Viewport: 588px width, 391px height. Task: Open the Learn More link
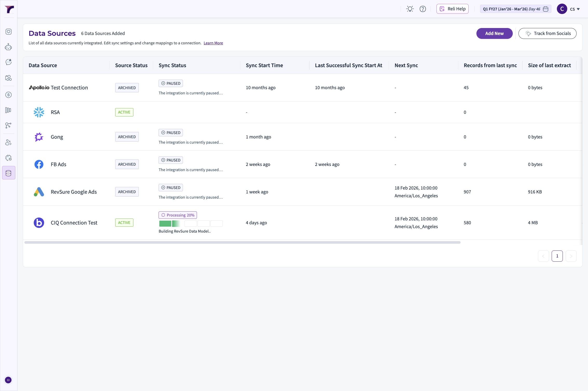coord(213,43)
